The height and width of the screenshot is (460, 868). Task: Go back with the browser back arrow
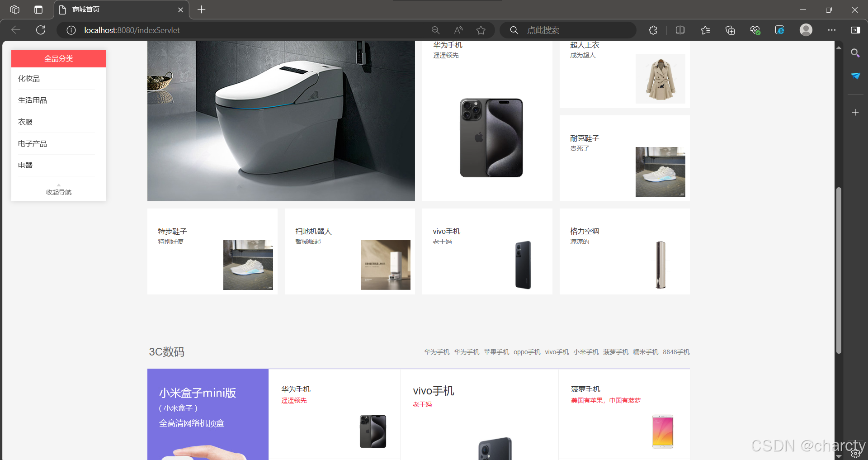tap(16, 30)
